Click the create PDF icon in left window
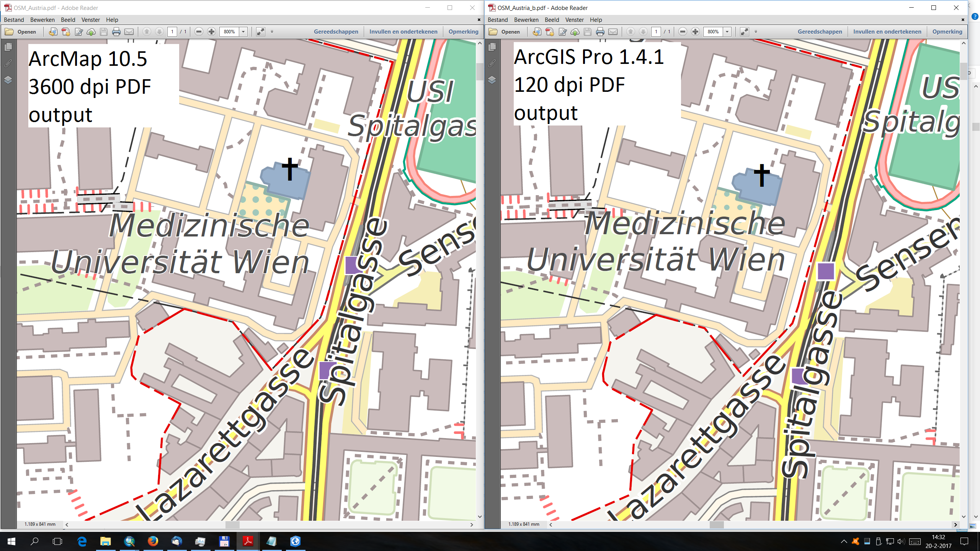The image size is (980, 551). pyautogui.click(x=66, y=32)
